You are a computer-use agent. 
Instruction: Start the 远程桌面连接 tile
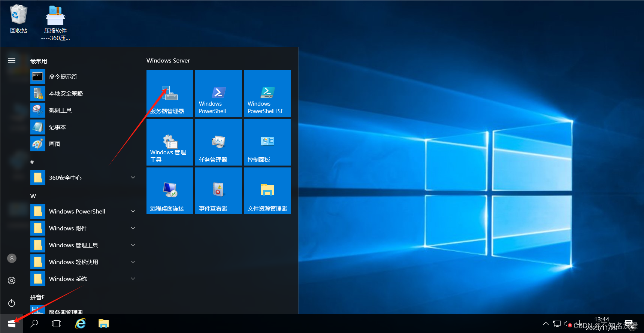[x=170, y=191]
